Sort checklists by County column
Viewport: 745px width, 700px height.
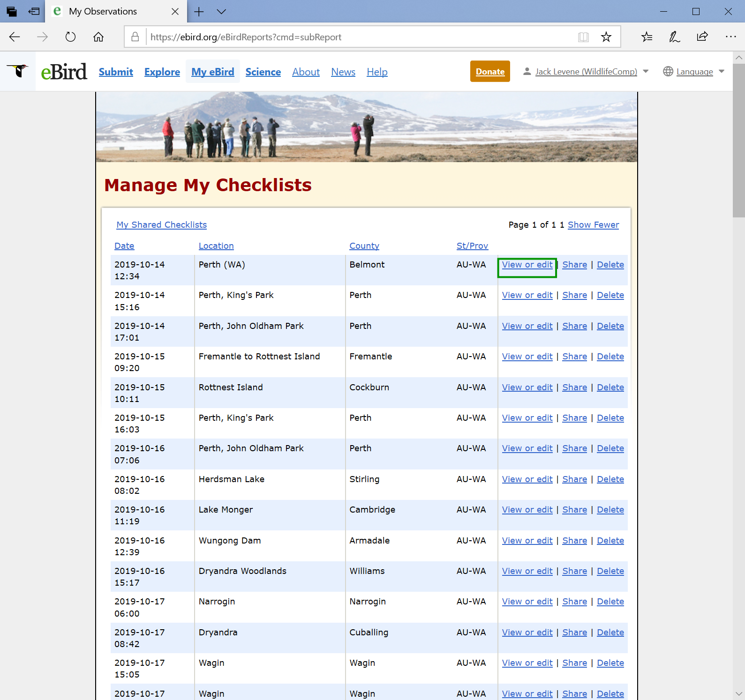coord(364,246)
